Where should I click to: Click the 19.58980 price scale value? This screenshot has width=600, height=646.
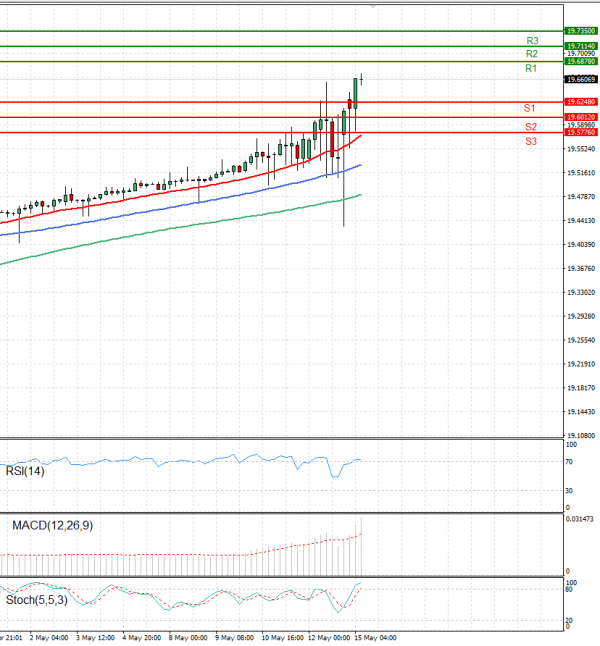581,125
